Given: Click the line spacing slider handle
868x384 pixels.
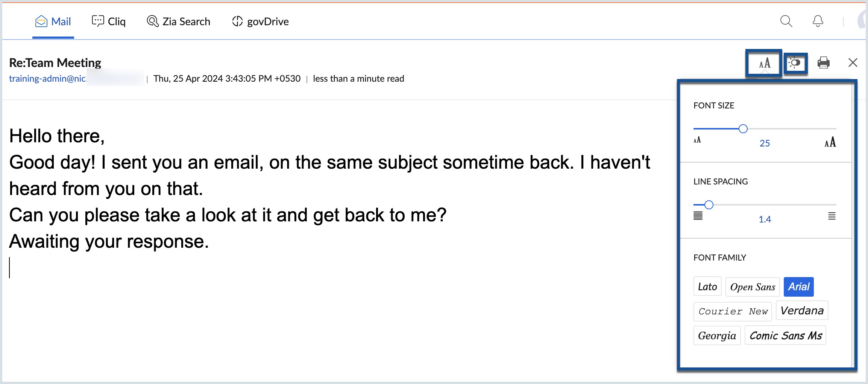Looking at the screenshot, I should tap(709, 205).
